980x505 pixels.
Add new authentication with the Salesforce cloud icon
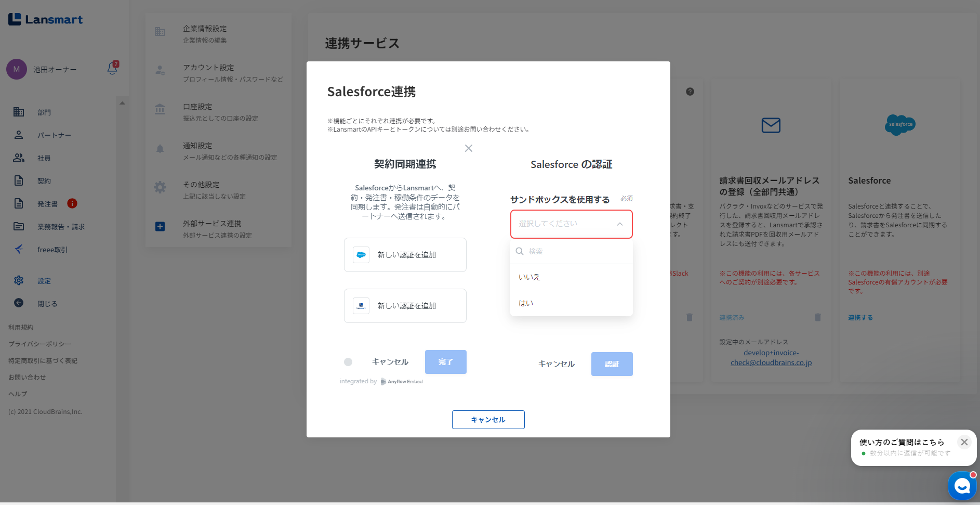405,255
